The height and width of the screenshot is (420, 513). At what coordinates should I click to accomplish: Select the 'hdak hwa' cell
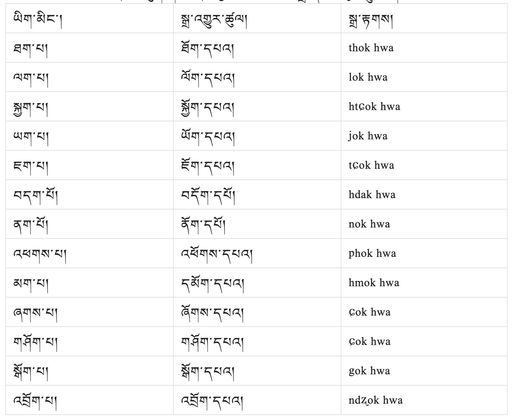pyautogui.click(x=424, y=195)
